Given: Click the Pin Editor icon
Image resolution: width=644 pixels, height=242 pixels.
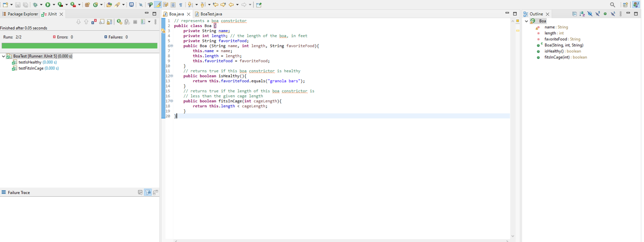Looking at the screenshot, I should tap(259, 5).
